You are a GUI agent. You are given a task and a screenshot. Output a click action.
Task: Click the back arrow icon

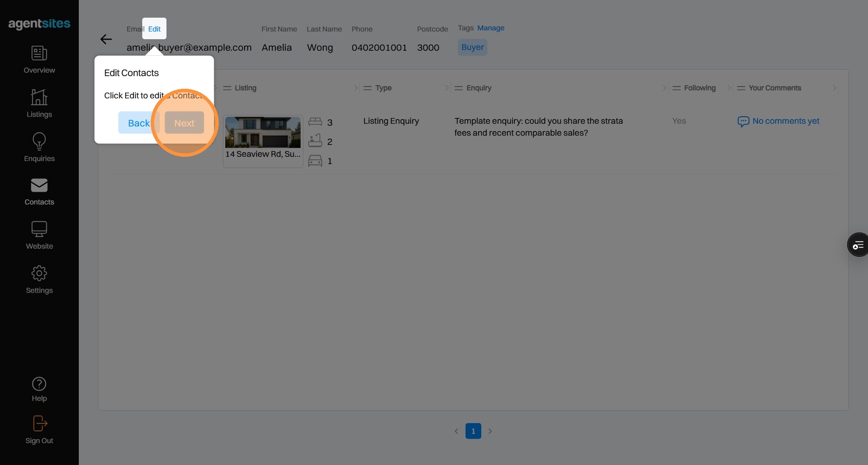[x=106, y=39]
